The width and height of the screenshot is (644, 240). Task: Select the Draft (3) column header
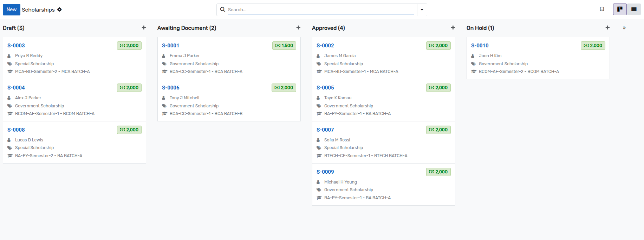point(14,28)
